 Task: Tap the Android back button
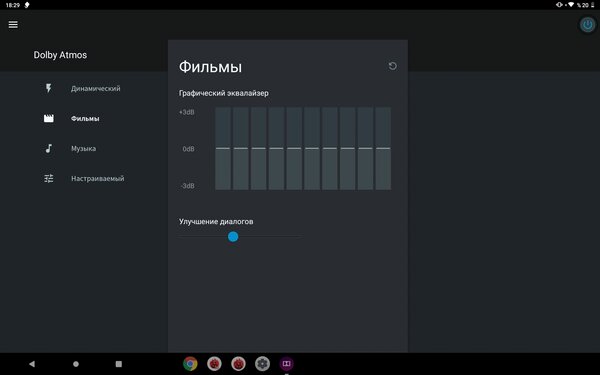pyautogui.click(x=32, y=364)
